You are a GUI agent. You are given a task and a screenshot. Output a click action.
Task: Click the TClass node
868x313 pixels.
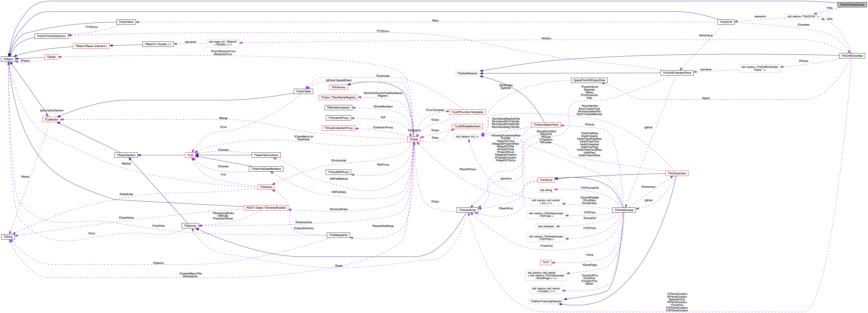coord(414,139)
